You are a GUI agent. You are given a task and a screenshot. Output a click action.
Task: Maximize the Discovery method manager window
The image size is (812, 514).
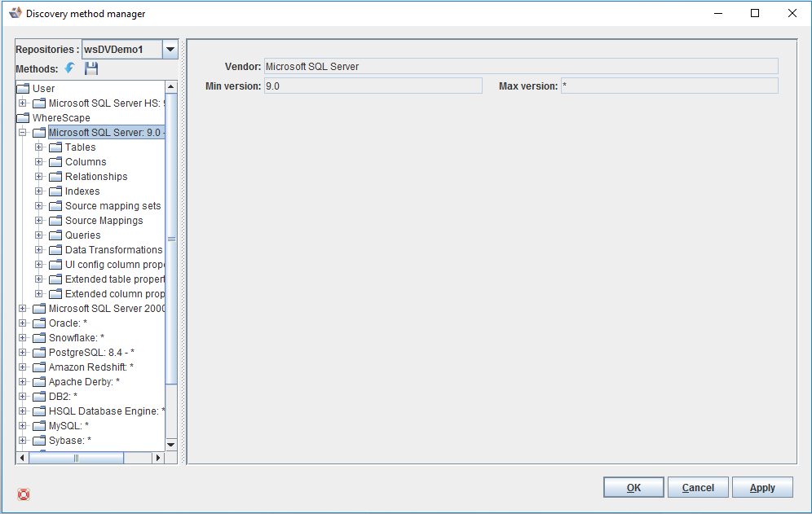click(x=755, y=14)
